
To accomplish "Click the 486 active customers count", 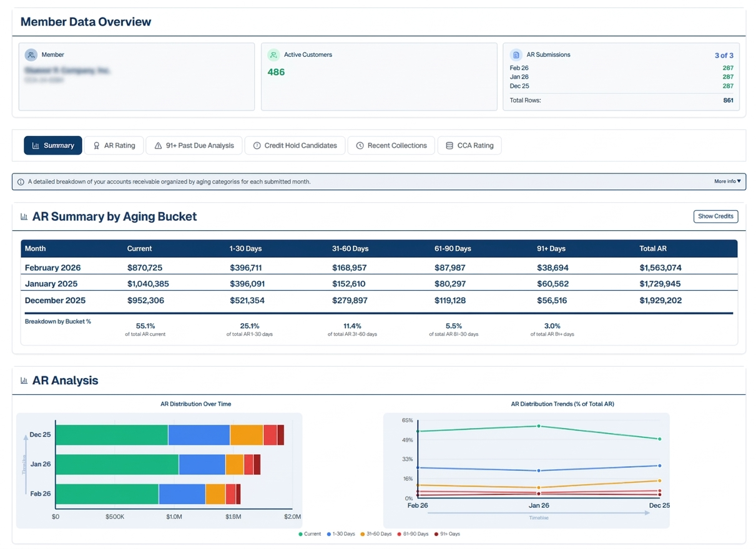I will click(276, 72).
